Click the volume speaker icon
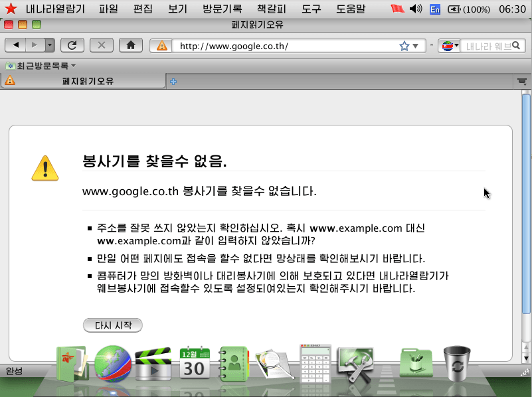Image resolution: width=532 pixels, height=397 pixels. (416, 9)
